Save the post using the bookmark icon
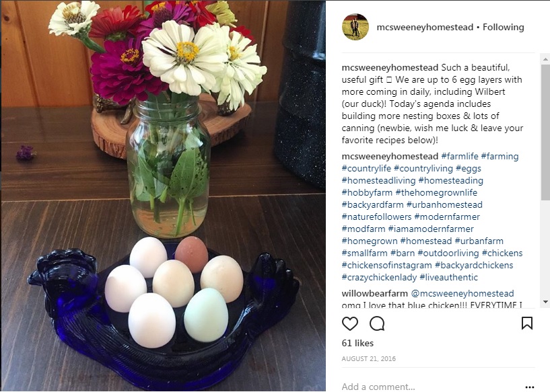 (x=527, y=323)
